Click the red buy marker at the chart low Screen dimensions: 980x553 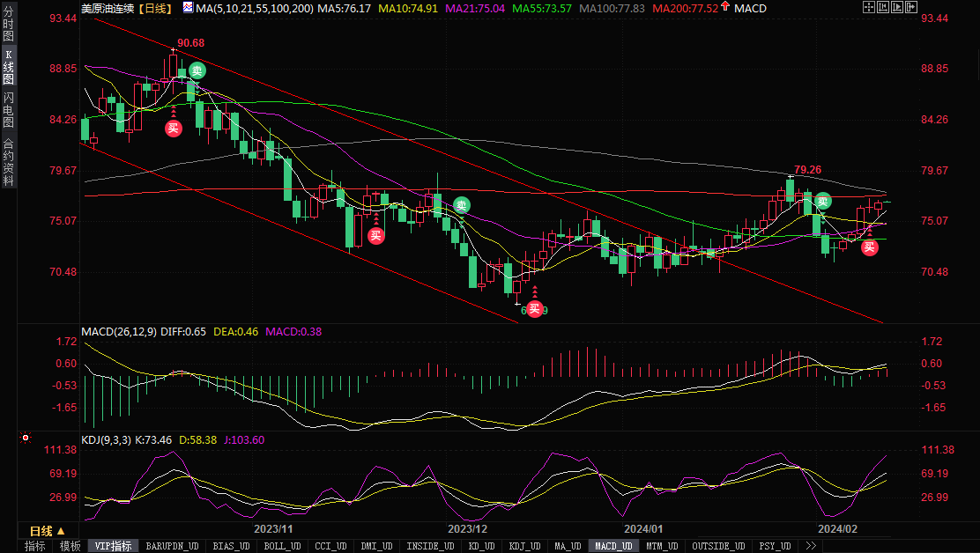[534, 308]
